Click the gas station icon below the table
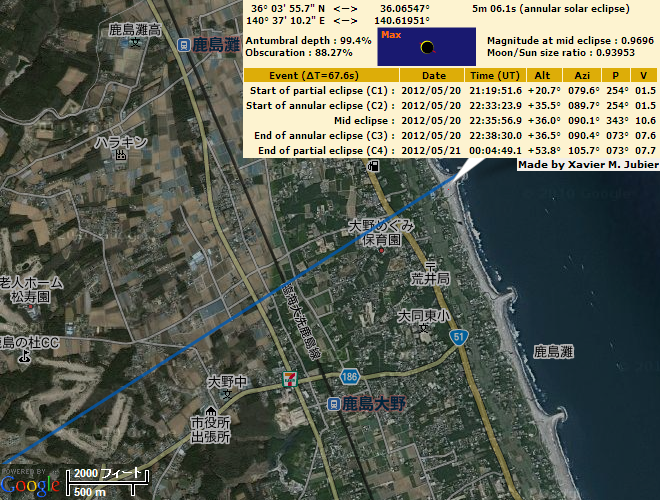This screenshot has width=660, height=500. click(x=373, y=165)
